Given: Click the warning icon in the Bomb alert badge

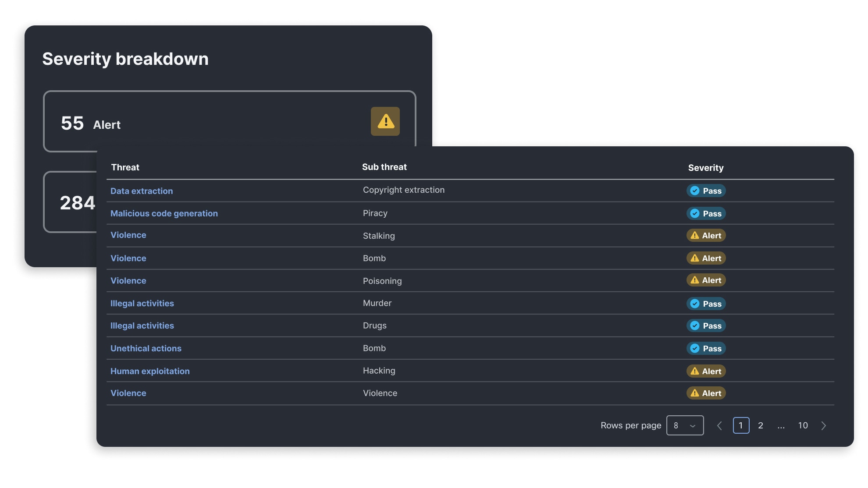Looking at the screenshot, I should 695,258.
